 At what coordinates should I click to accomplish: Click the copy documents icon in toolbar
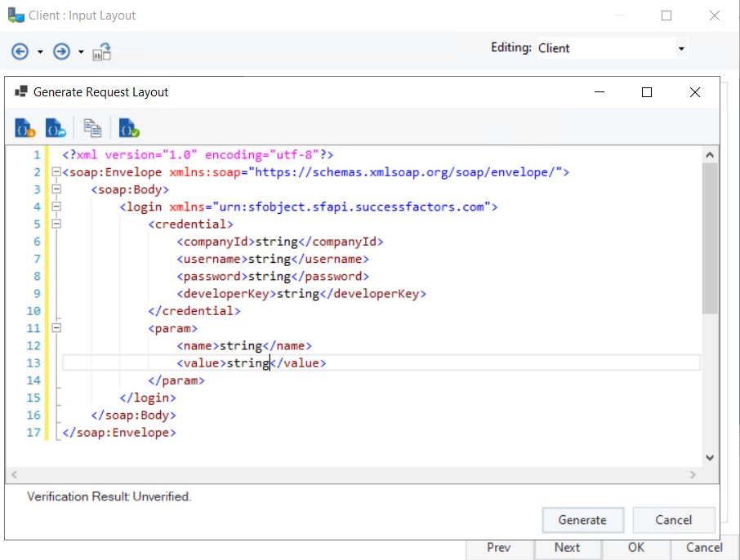(x=92, y=128)
